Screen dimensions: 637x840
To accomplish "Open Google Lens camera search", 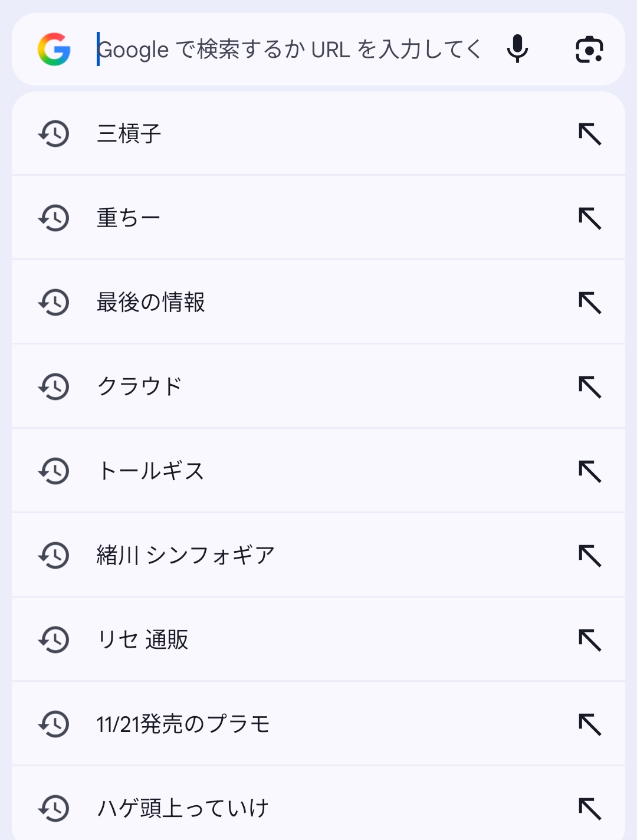I will click(589, 49).
